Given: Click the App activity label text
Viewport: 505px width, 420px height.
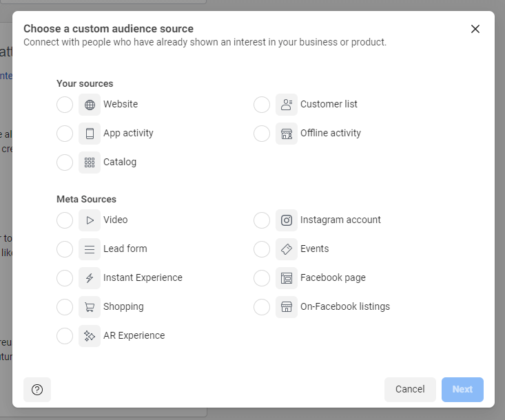Looking at the screenshot, I should 128,134.
